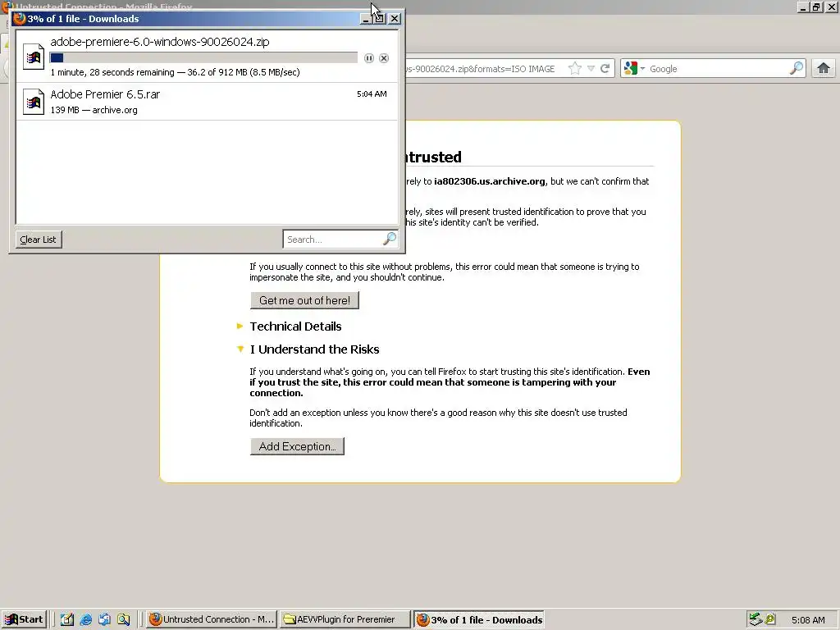Minimize the Downloads window
This screenshot has width=840, height=630.
click(x=365, y=19)
